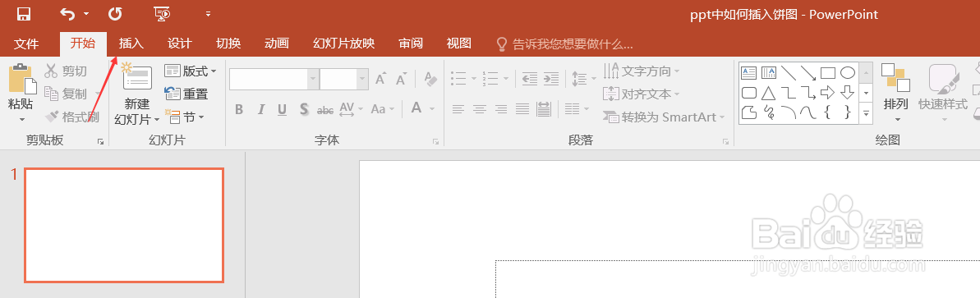
Task: Open the AV character spacing menu
Action: click(351, 110)
